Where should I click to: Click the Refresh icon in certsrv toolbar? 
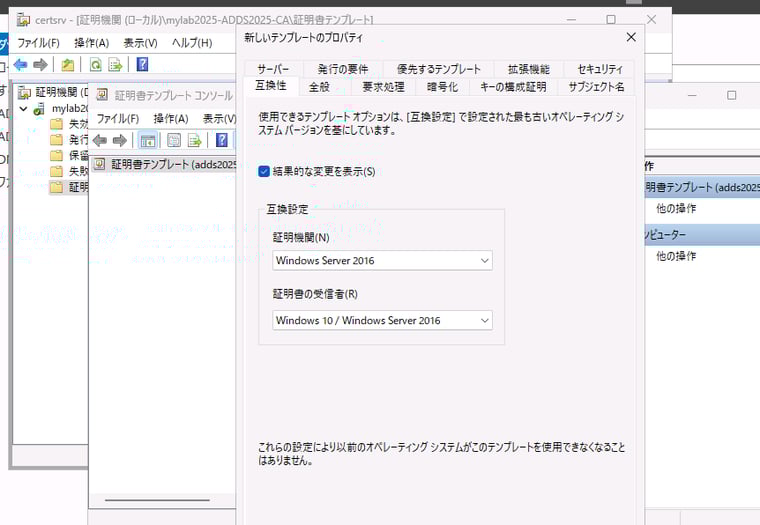[95, 64]
